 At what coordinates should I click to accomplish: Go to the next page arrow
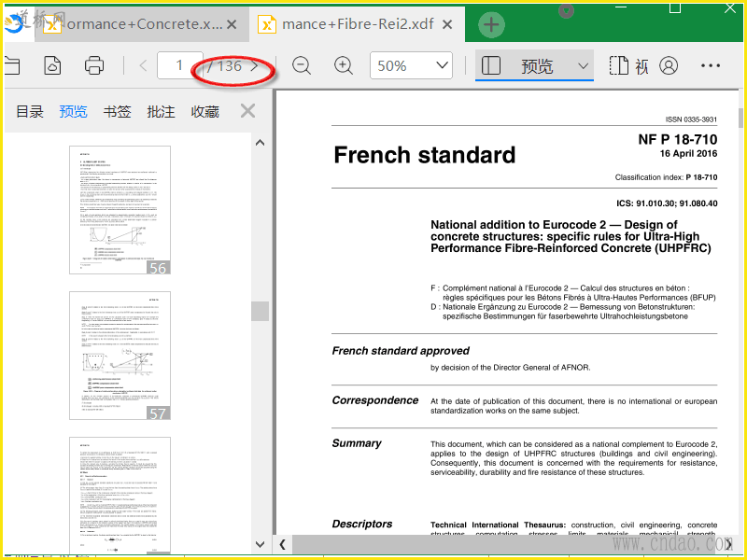tap(255, 65)
